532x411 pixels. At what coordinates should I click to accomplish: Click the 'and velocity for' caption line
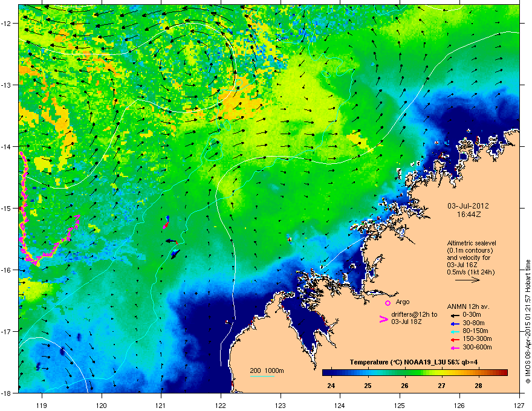pos(469,257)
